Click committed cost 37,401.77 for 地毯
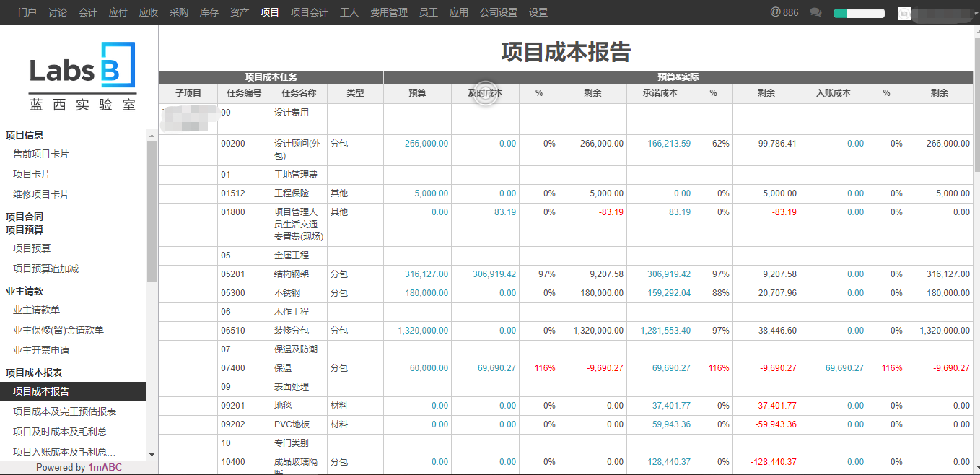Image resolution: width=980 pixels, height=475 pixels. [671, 406]
